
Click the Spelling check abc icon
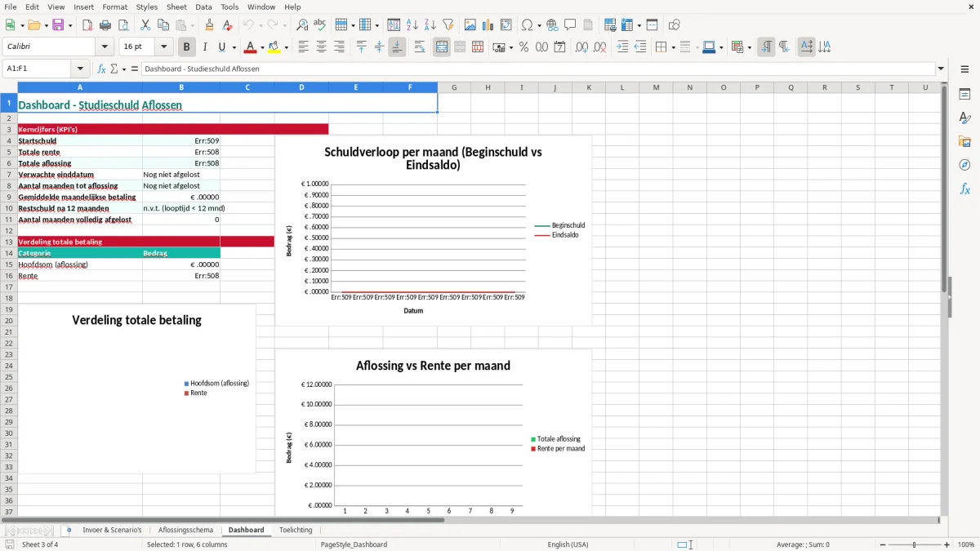coord(319,25)
